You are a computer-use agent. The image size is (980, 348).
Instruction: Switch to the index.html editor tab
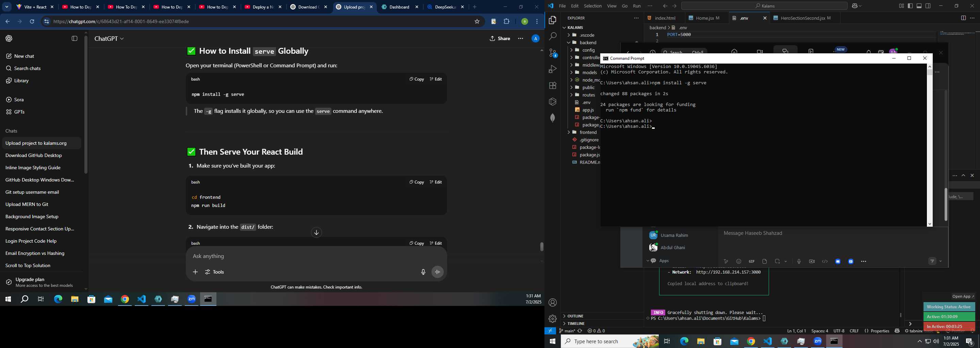click(x=664, y=18)
